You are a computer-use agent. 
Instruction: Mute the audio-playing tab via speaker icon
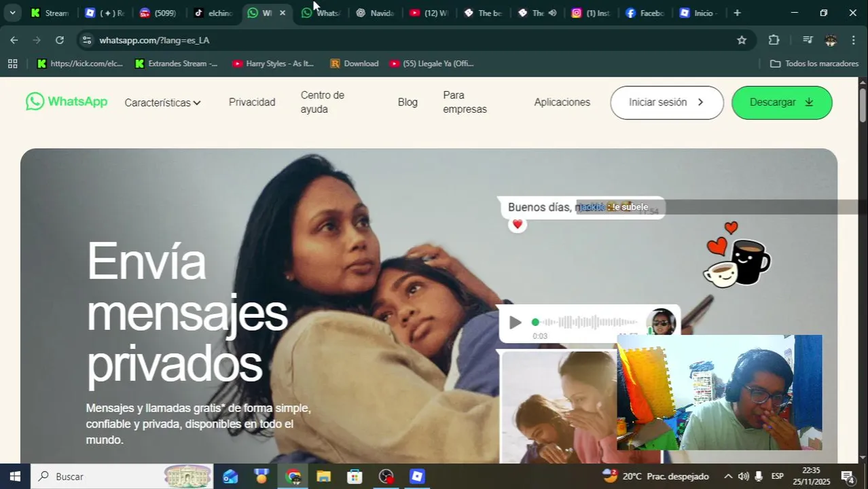click(552, 13)
